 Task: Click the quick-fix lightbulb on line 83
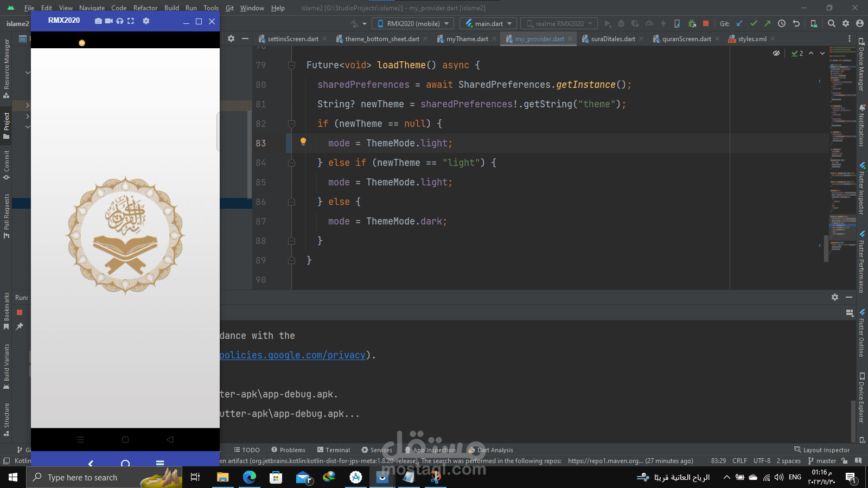[303, 142]
